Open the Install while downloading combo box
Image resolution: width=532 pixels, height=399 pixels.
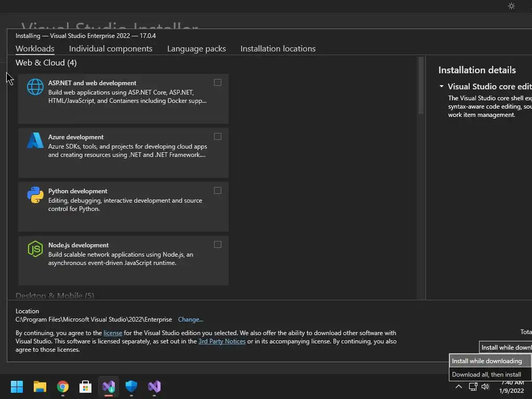pyautogui.click(x=506, y=348)
